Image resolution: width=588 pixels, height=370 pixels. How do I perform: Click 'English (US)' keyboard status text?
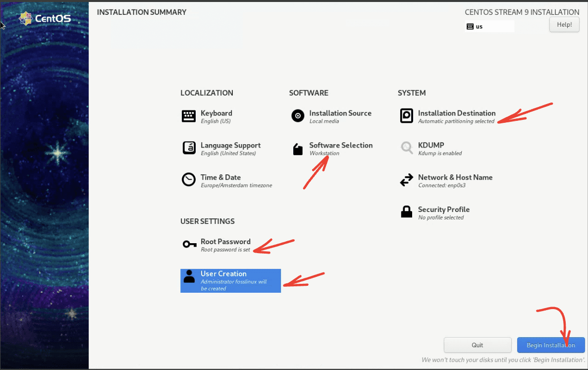[215, 121]
